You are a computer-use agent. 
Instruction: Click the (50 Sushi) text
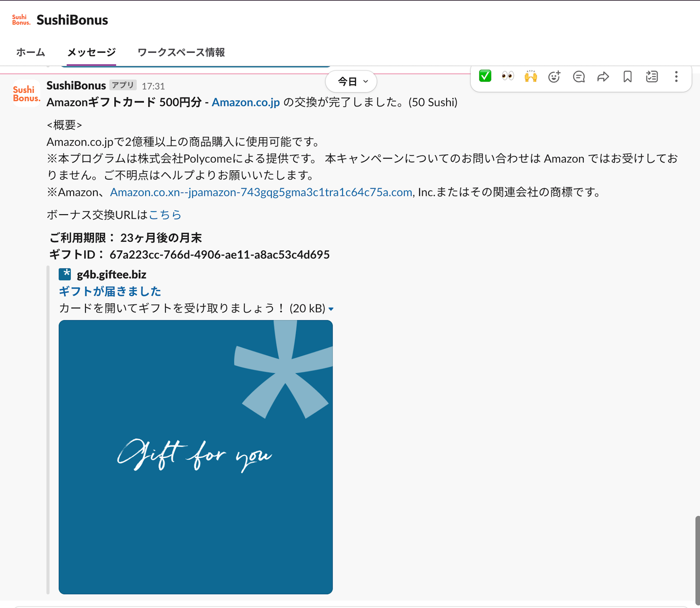pyautogui.click(x=433, y=102)
